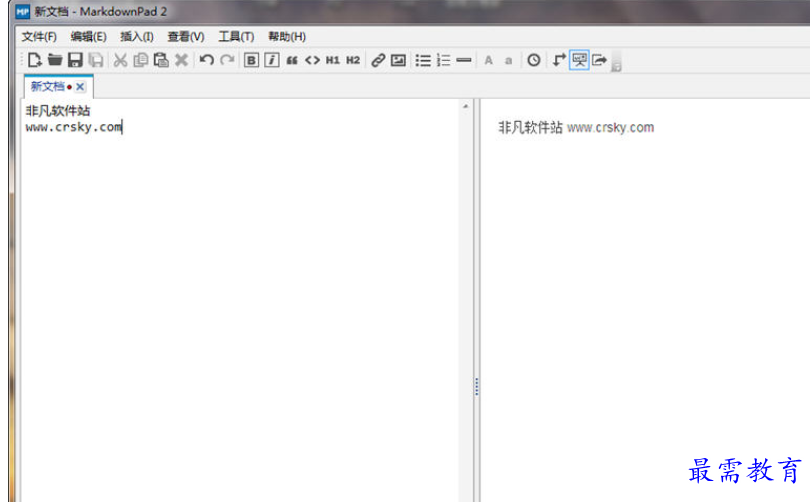This screenshot has height=502, width=810.
Task: Open the 编辑(E) menu
Action: click(x=88, y=37)
